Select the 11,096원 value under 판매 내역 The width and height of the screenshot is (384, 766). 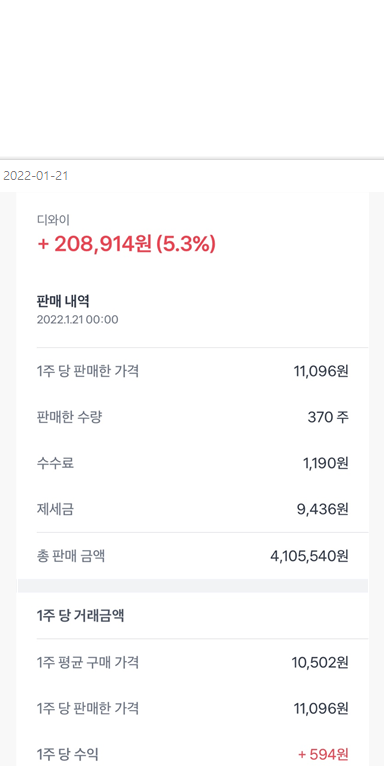[x=321, y=371]
